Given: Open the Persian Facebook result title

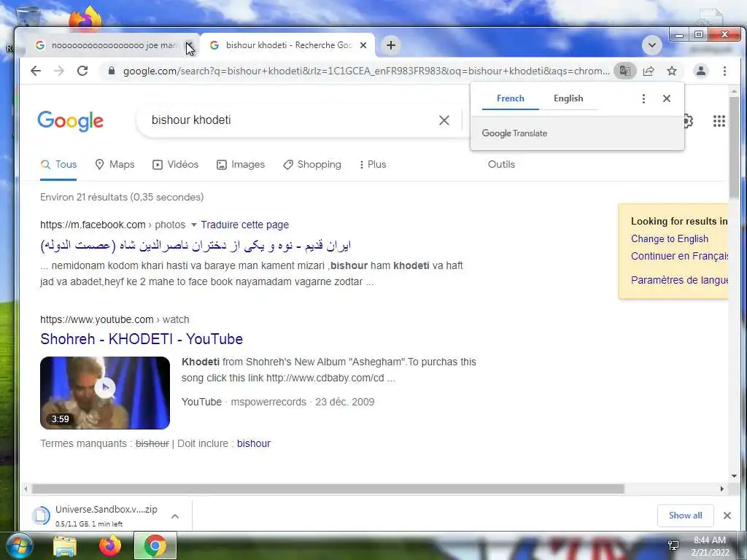Looking at the screenshot, I should (x=196, y=246).
